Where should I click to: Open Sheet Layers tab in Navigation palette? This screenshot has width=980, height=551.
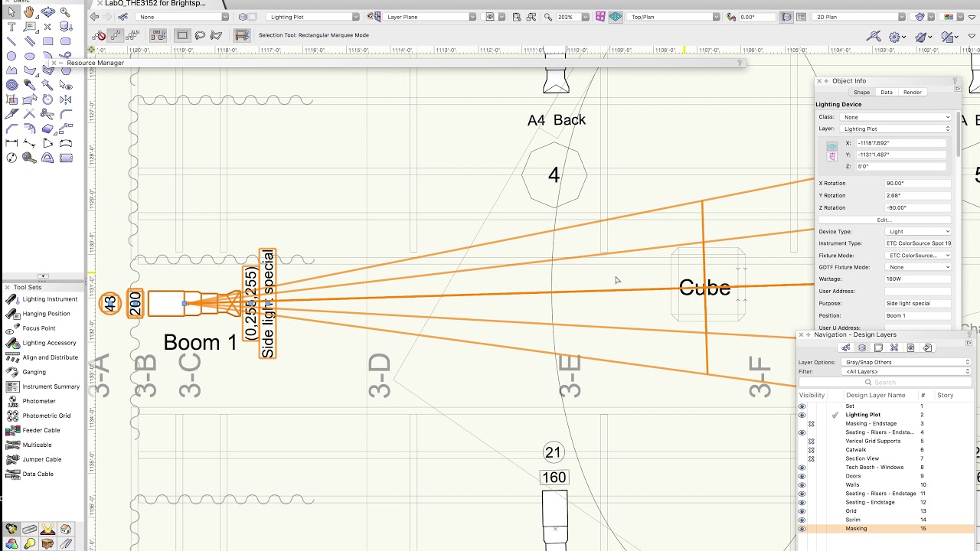(x=879, y=347)
